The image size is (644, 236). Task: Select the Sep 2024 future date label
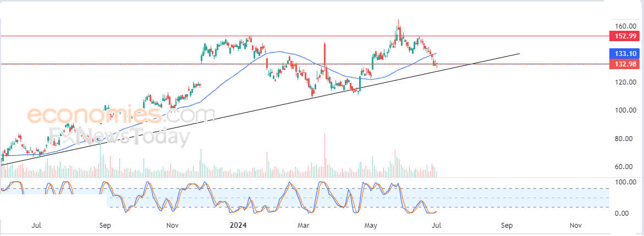pos(507,226)
